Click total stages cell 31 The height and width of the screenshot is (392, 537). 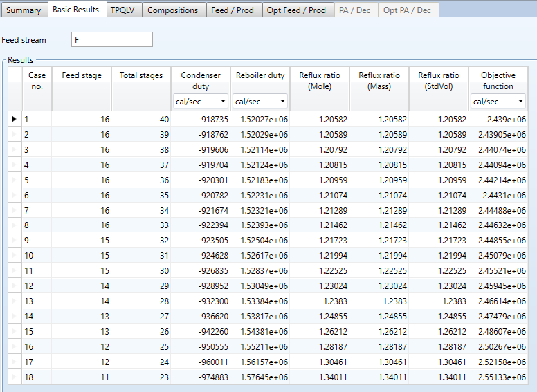click(x=141, y=256)
